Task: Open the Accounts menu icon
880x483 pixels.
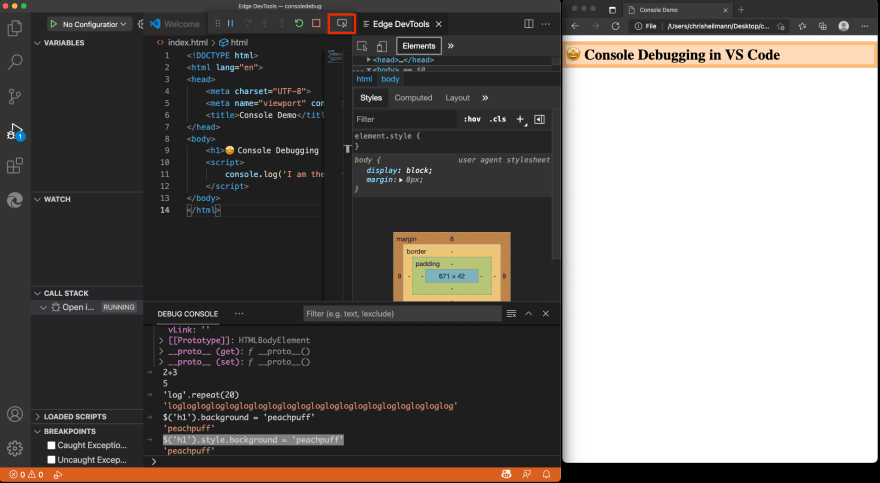Action: [x=15, y=414]
